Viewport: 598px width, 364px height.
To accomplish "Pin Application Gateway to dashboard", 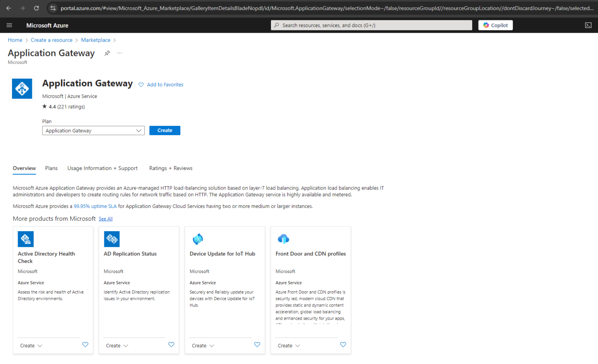I will 107,53.
